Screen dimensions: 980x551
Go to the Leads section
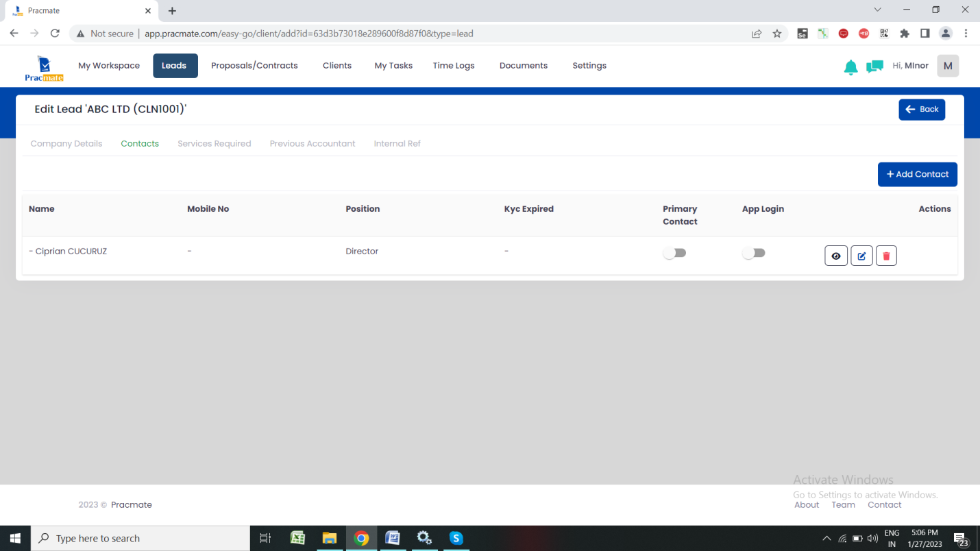click(x=175, y=66)
